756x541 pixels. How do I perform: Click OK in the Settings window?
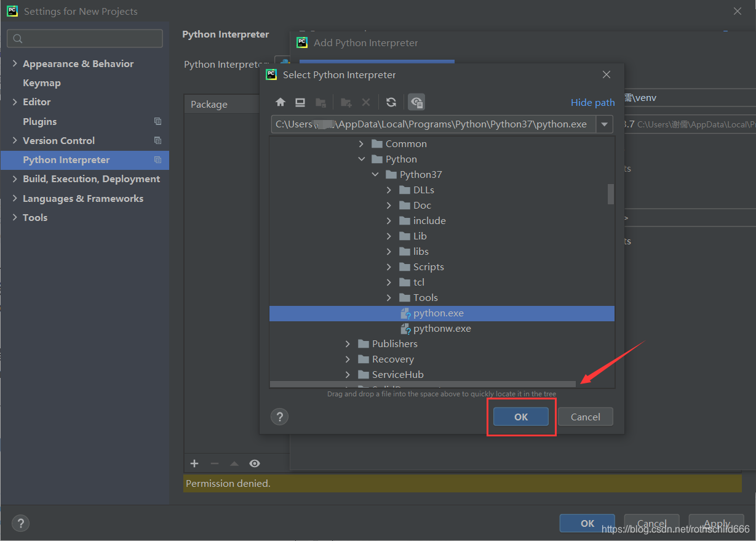tap(587, 523)
